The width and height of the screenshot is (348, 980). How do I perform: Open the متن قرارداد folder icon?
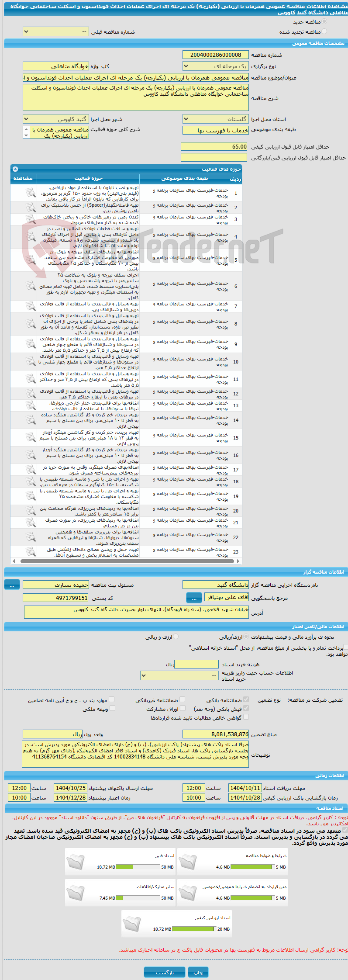188,893
